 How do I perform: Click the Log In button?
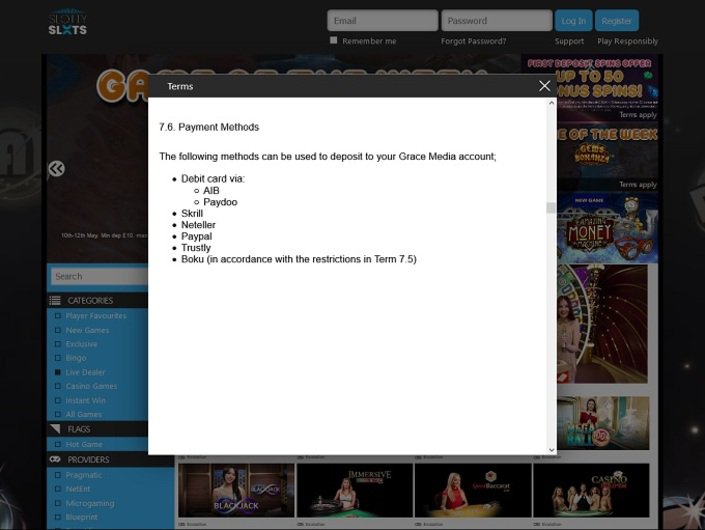(x=573, y=21)
